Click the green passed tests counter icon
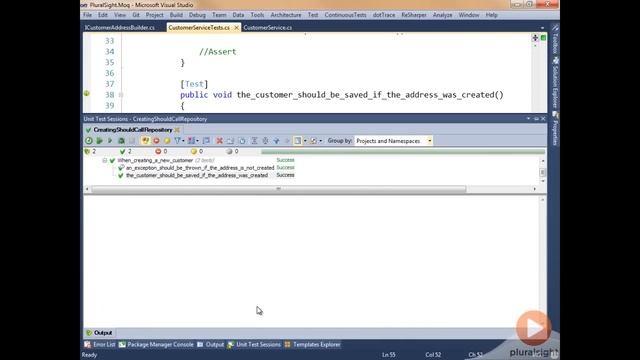The image size is (640, 360). coord(122,151)
